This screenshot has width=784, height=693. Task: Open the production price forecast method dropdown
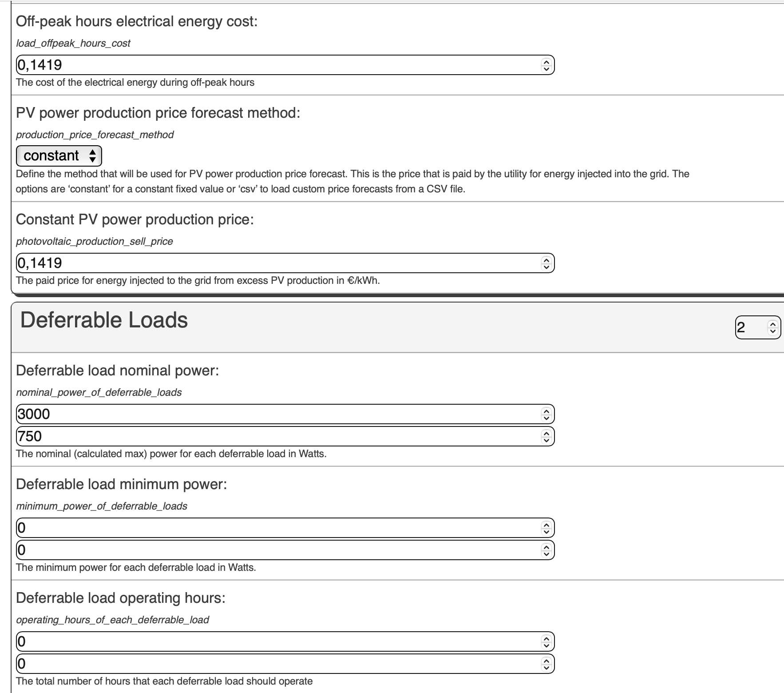click(59, 156)
